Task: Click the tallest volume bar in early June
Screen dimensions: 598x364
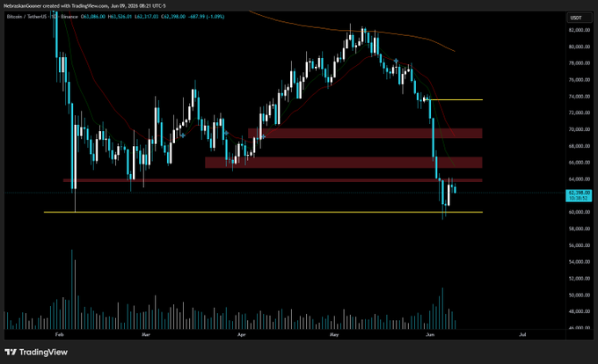Action: pos(442,309)
